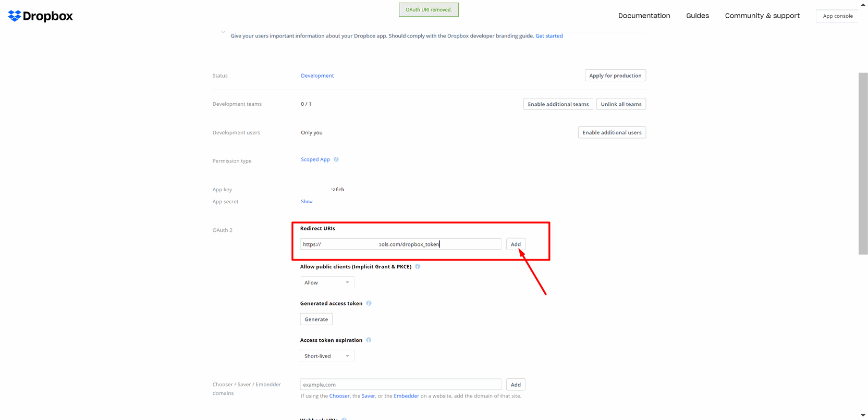Open Allow public clients dropdown
The image size is (868, 420).
327,282
